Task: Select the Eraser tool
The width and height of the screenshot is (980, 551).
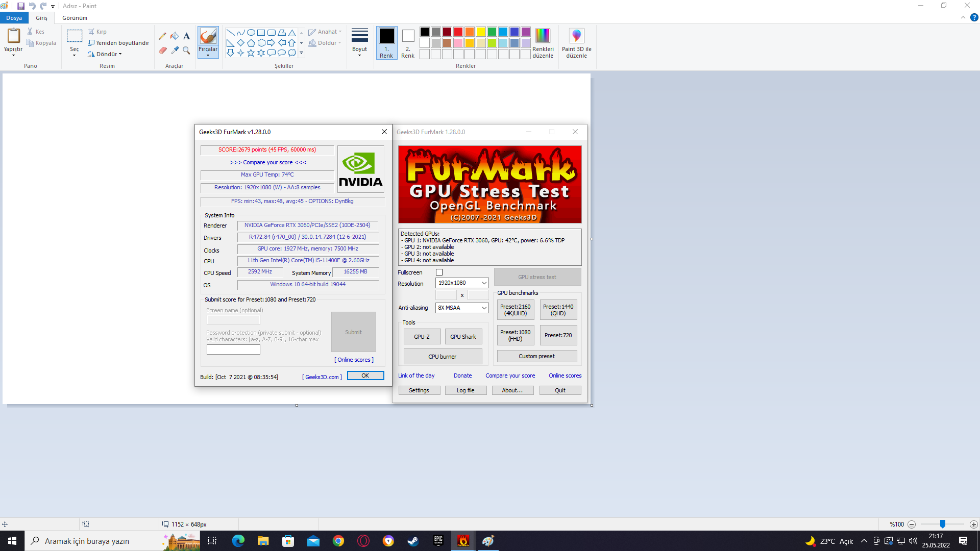Action: click(x=162, y=51)
